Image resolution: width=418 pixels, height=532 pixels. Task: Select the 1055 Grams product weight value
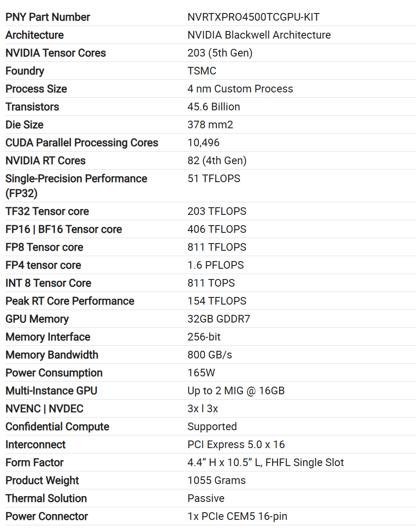[216, 480]
